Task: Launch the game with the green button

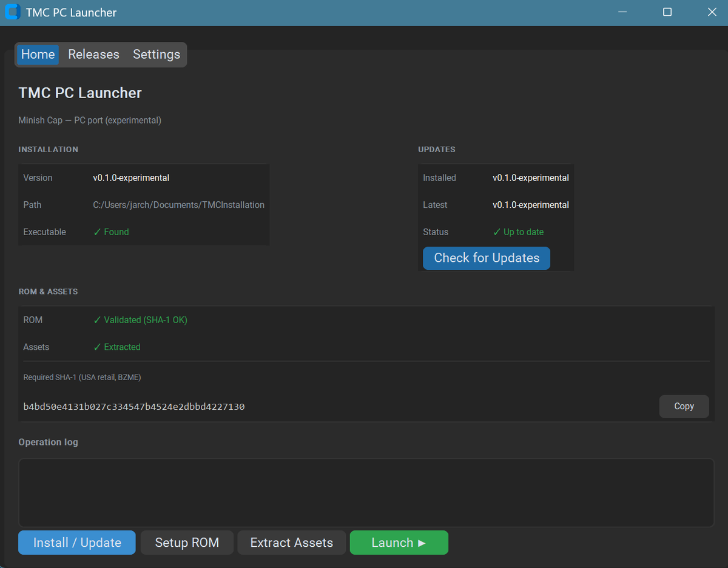Action: (399, 543)
